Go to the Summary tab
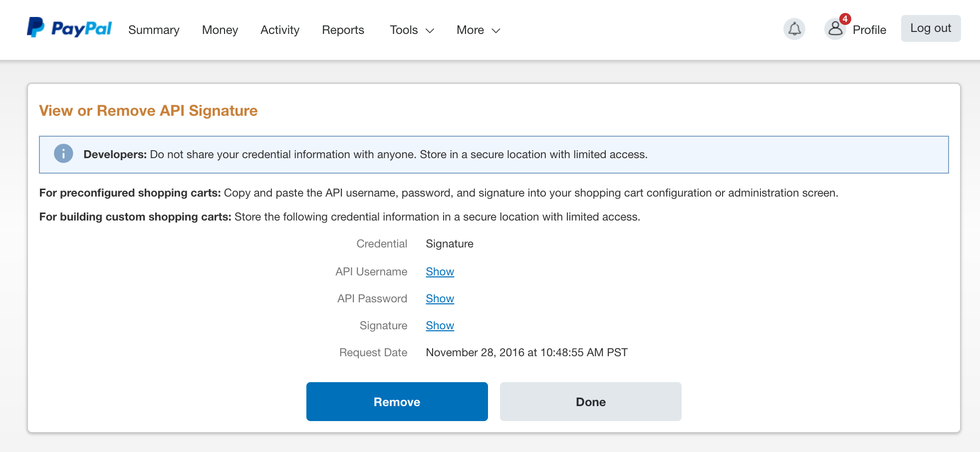Screen dimensions: 980x452 (154, 30)
